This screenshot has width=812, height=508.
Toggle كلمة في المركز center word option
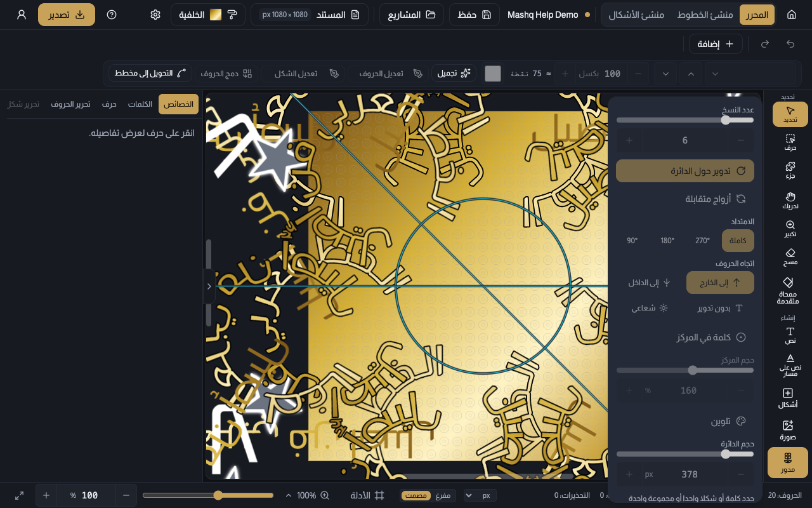(685, 337)
